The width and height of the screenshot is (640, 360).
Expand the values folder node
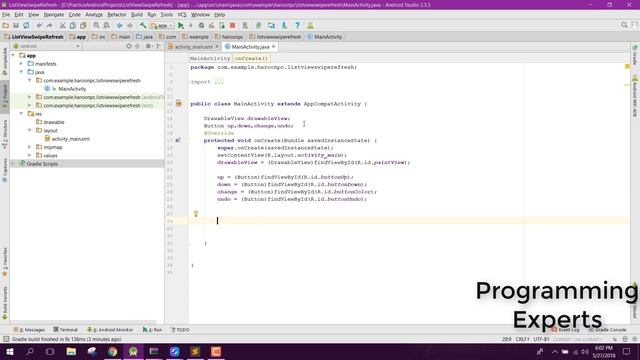(x=29, y=156)
